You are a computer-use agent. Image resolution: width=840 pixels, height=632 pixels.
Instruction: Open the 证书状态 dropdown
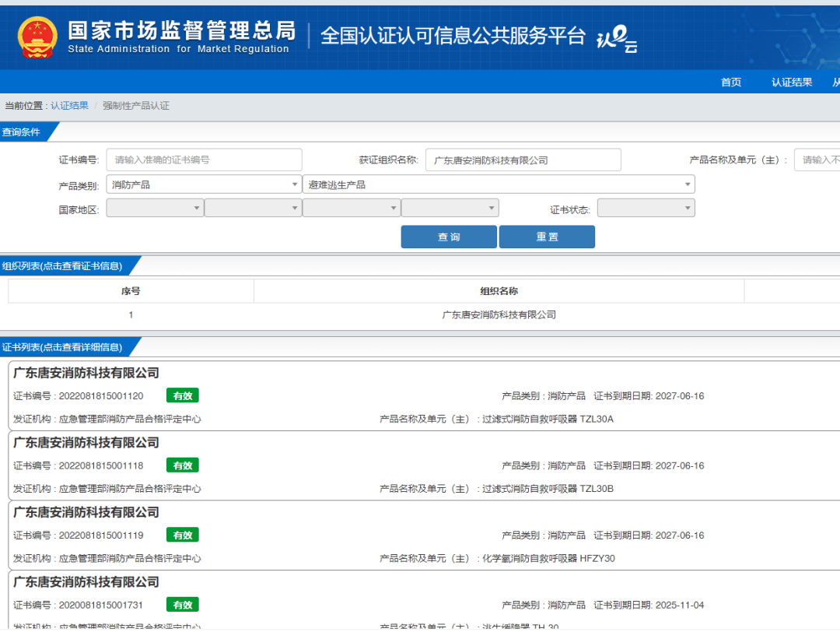click(x=646, y=209)
